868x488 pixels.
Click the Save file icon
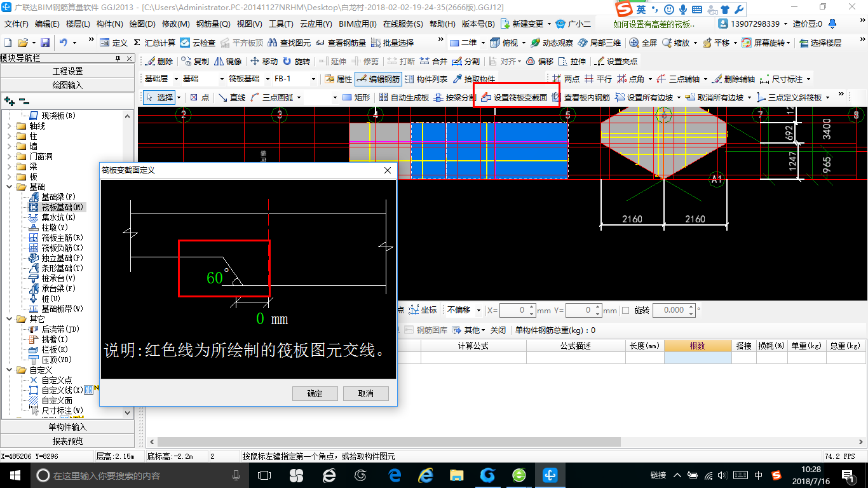[45, 43]
